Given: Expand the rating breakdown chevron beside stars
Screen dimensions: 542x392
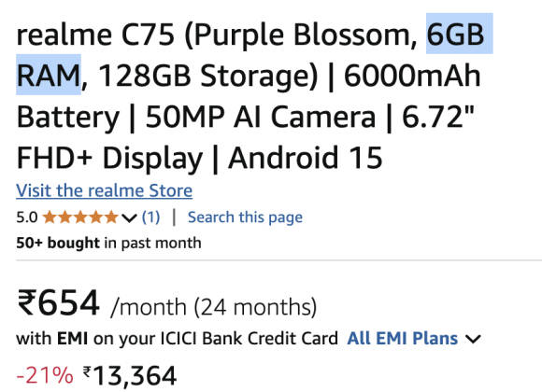Looking at the screenshot, I should coord(129,218).
